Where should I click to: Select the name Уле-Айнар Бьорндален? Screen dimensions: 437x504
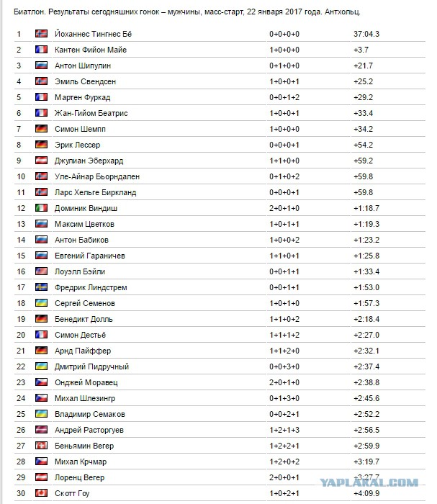[x=97, y=176]
